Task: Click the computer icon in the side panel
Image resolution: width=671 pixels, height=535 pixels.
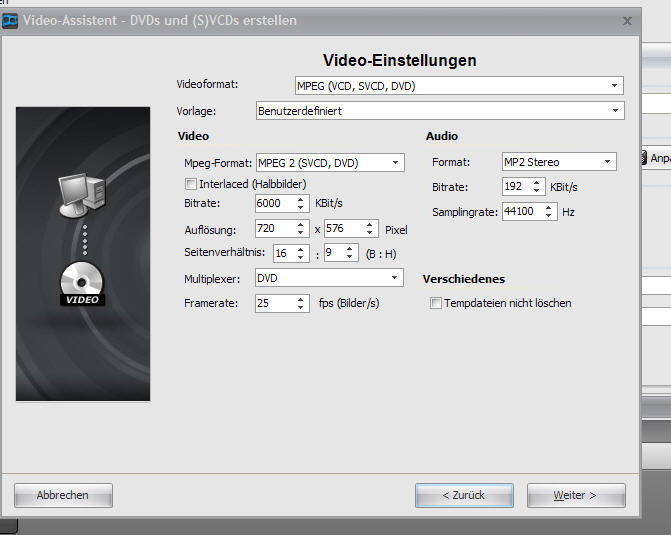Action: 82,195
